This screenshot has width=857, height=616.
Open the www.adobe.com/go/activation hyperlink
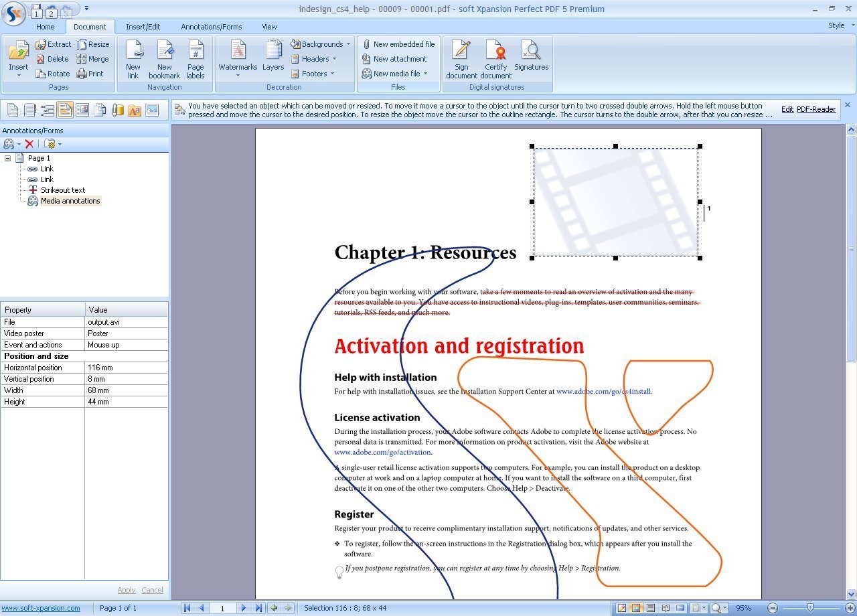tap(382, 452)
